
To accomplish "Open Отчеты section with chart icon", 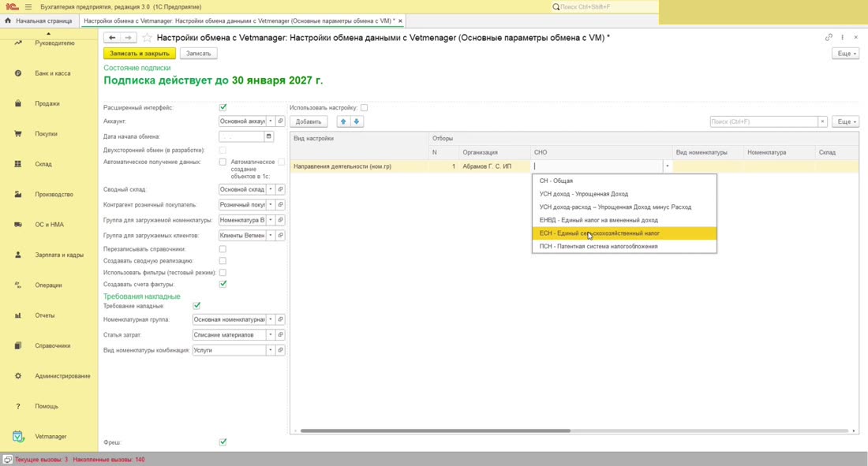I will click(49, 315).
